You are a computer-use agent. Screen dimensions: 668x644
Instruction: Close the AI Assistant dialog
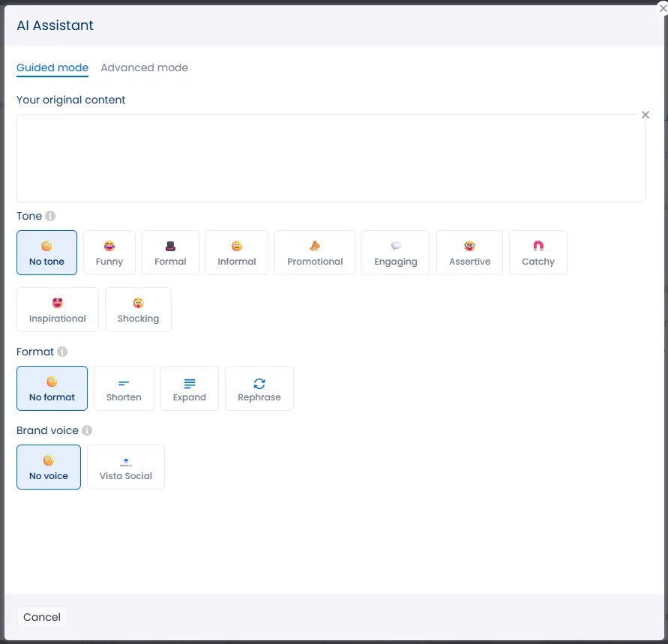(x=661, y=7)
